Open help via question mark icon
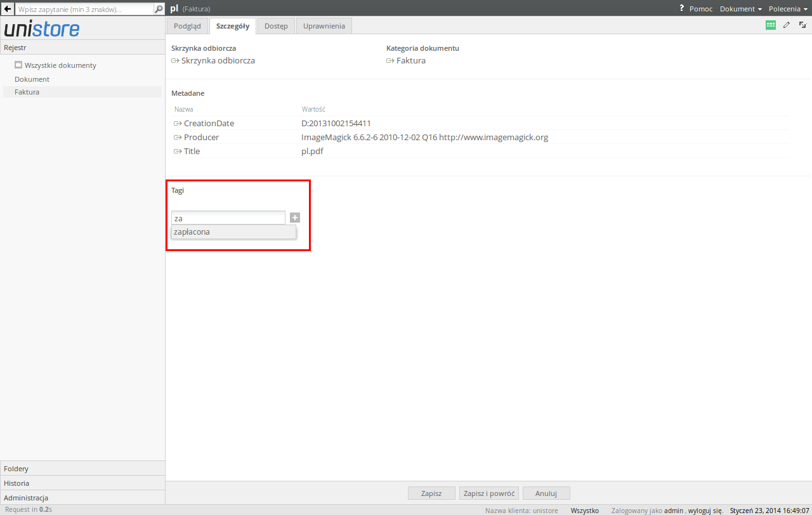 pos(682,8)
